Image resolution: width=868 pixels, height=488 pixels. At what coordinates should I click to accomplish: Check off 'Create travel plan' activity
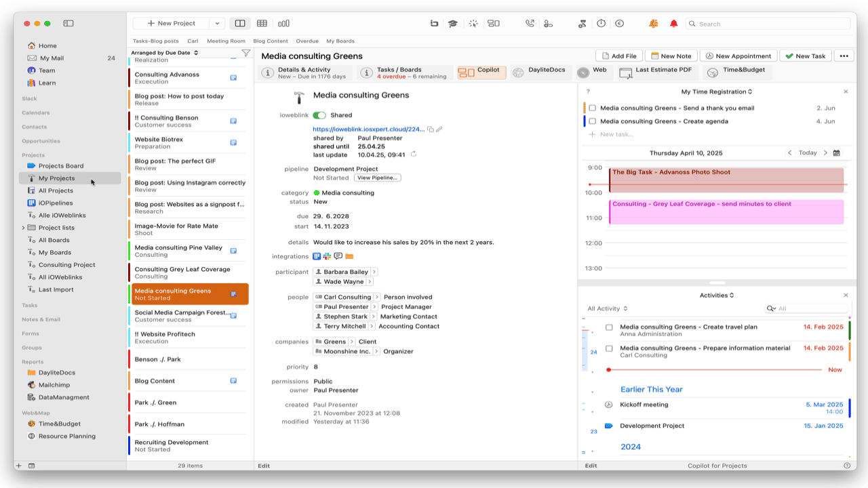(x=609, y=327)
